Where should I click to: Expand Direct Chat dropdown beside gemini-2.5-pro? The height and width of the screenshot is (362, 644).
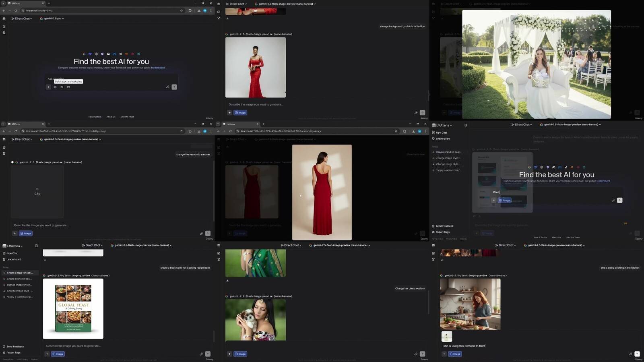[21, 19]
